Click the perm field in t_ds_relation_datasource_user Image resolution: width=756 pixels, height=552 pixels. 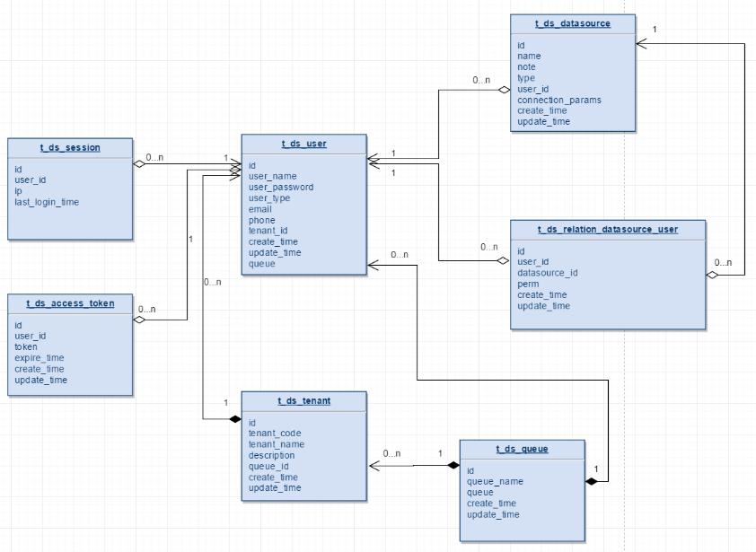(525, 284)
